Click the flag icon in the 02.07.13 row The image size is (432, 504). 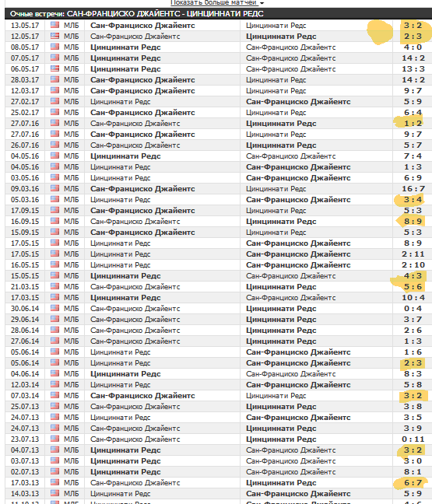55,471
